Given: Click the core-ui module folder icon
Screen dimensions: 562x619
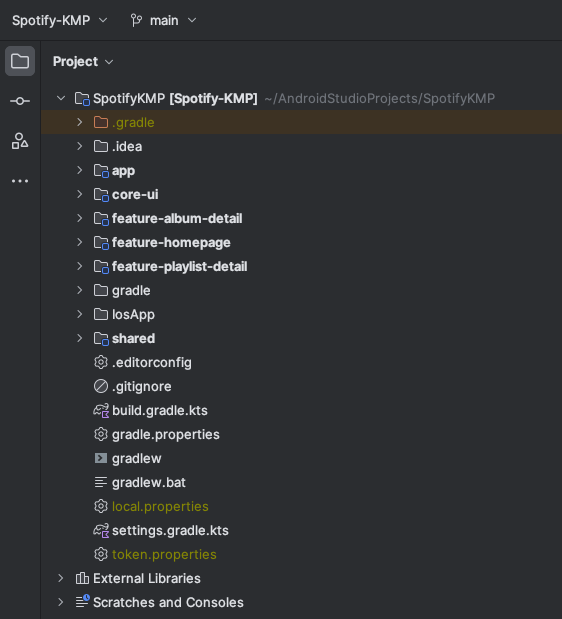Looking at the screenshot, I should pos(101,195).
